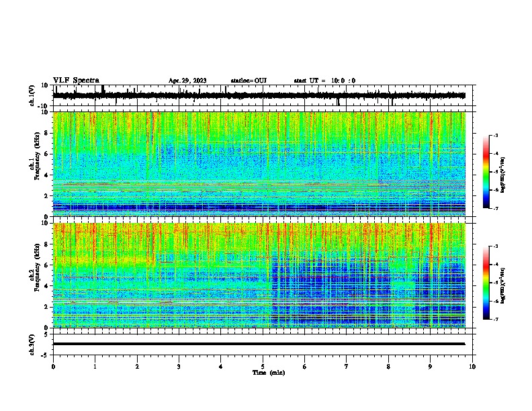This screenshot has height=411, width=532.
Task: Click the 'start UT = 10:0 :0' text
Action: [324, 81]
